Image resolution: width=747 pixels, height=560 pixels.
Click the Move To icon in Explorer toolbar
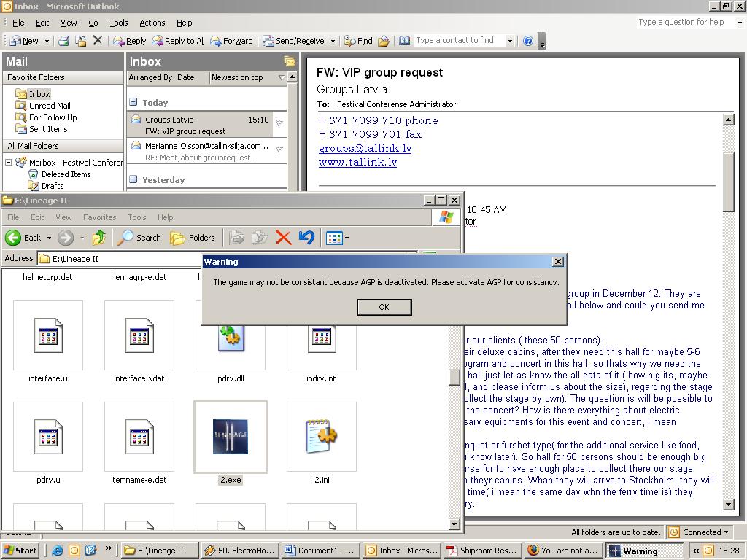tap(236, 237)
